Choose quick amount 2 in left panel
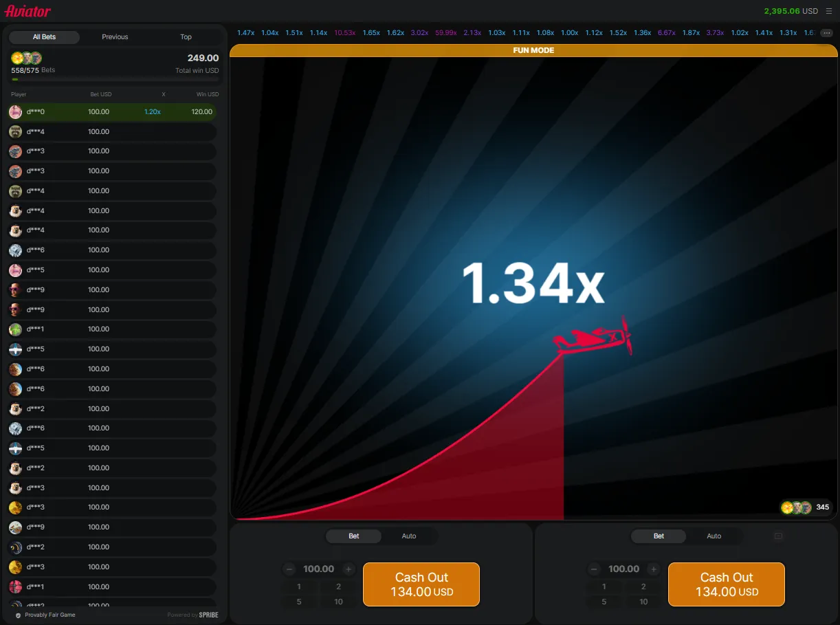The width and height of the screenshot is (840, 625). pos(338,586)
